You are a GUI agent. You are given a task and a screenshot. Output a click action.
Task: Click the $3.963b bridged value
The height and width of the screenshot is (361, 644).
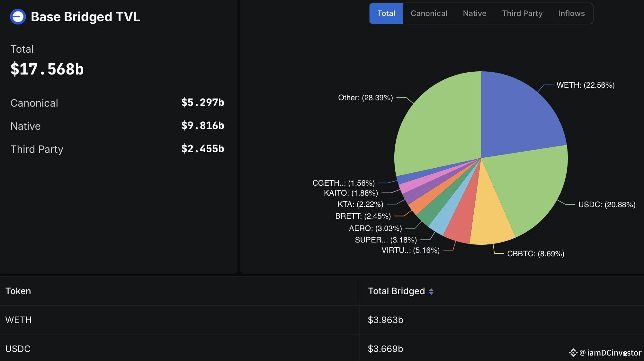(x=385, y=320)
